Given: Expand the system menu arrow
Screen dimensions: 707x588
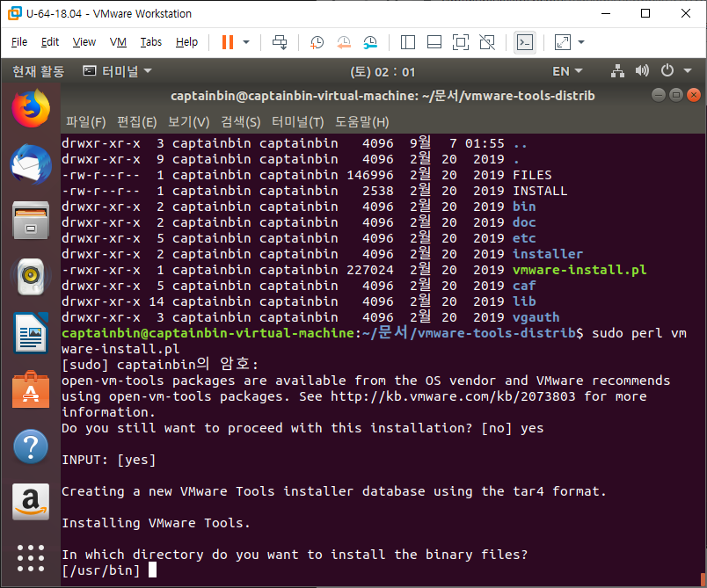Looking at the screenshot, I should pyautogui.click(x=687, y=70).
